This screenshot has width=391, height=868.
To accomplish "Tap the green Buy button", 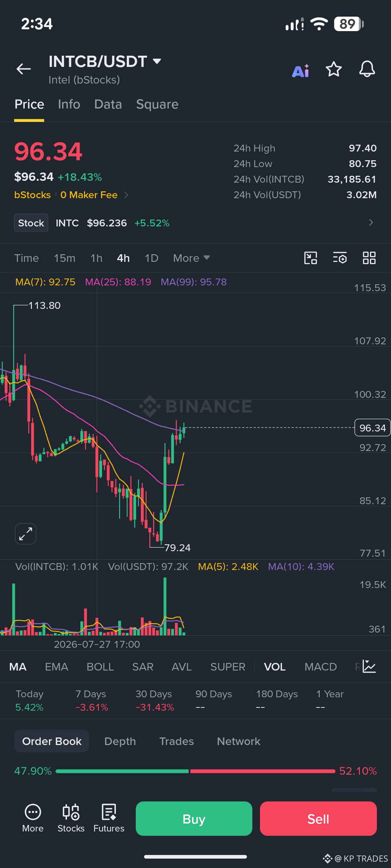I will [x=194, y=819].
